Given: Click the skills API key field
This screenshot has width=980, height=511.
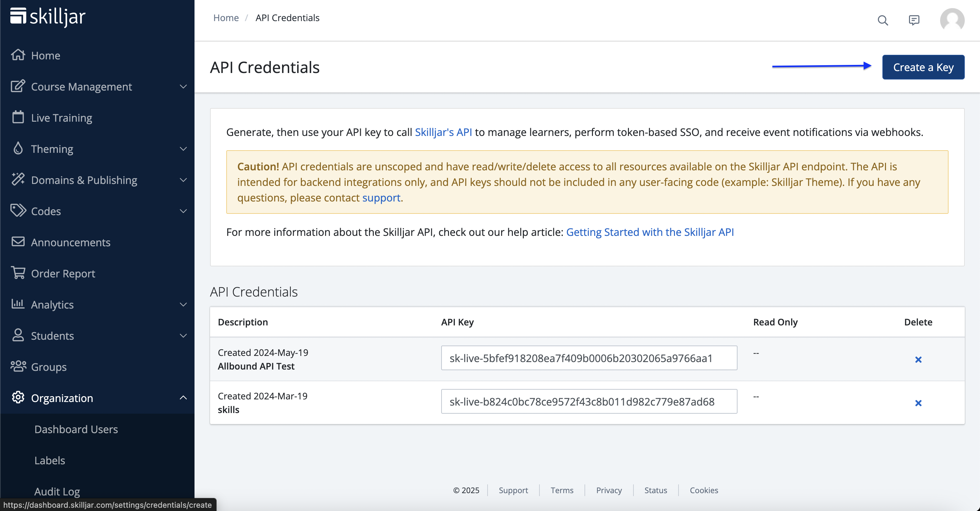Looking at the screenshot, I should click(589, 401).
